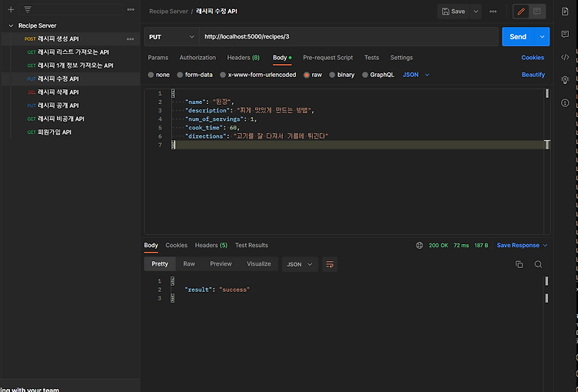Open the PUT HTTP method dropdown

click(x=171, y=36)
